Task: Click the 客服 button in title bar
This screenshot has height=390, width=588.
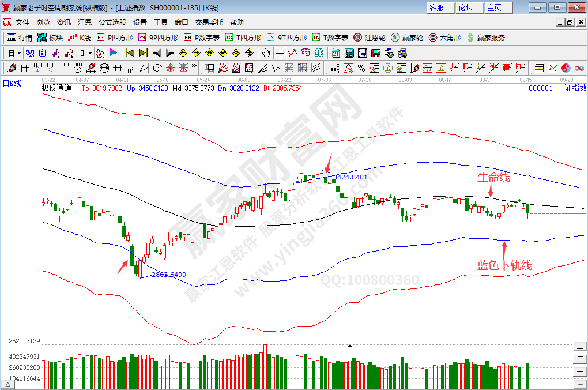Action: click(x=437, y=7)
